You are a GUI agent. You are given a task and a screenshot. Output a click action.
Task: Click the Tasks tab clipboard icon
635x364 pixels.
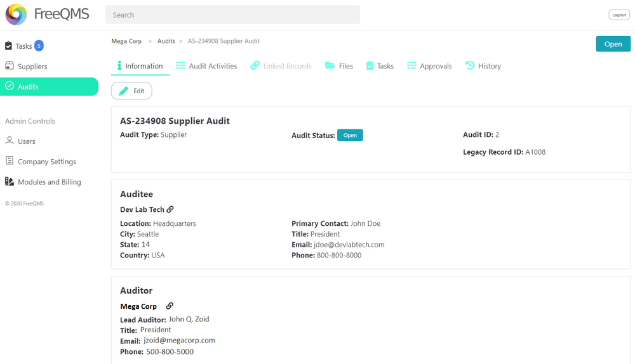click(370, 65)
